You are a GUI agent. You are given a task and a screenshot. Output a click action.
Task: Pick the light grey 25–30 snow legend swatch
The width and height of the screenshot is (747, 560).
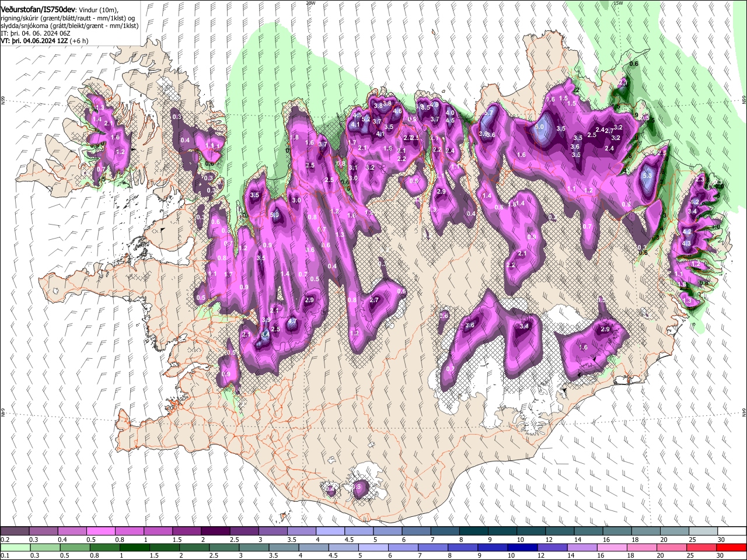(704, 531)
